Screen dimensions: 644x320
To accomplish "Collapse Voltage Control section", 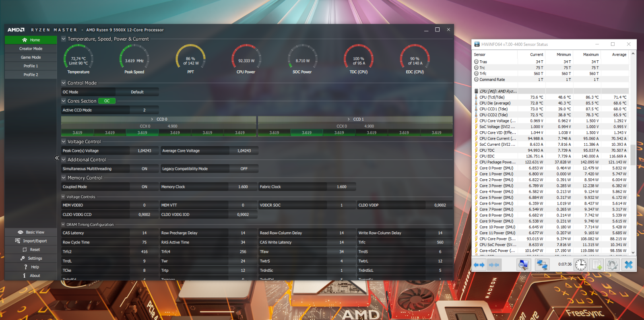I will pyautogui.click(x=64, y=142).
